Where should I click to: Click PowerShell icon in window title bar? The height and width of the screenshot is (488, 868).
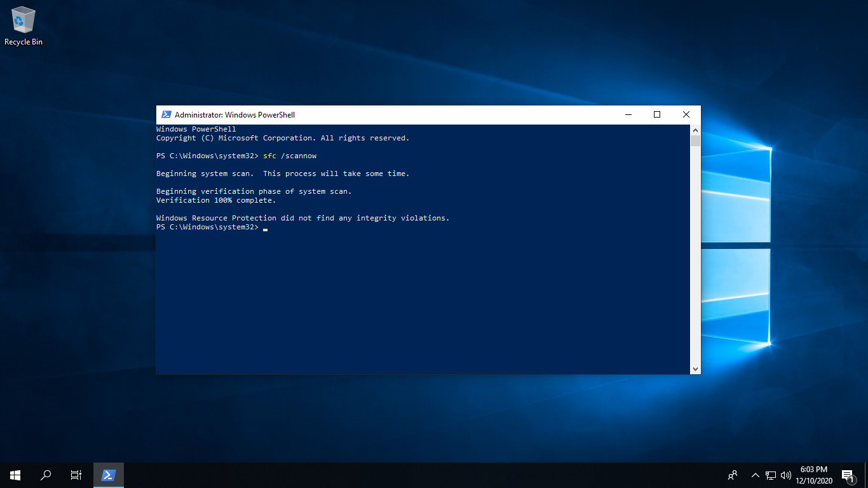(x=166, y=114)
